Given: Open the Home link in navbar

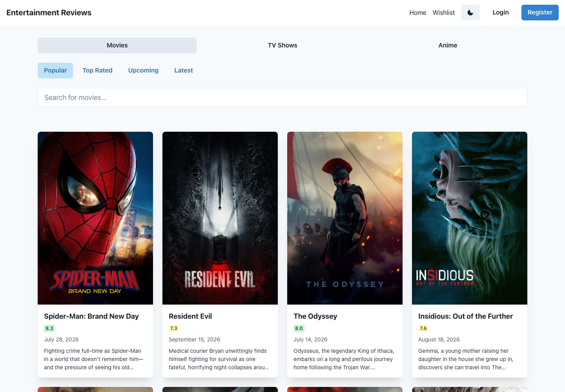Looking at the screenshot, I should 417,13.
